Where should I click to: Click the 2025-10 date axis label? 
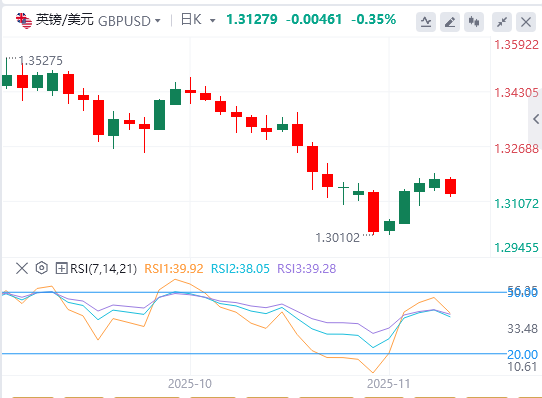[x=190, y=383]
